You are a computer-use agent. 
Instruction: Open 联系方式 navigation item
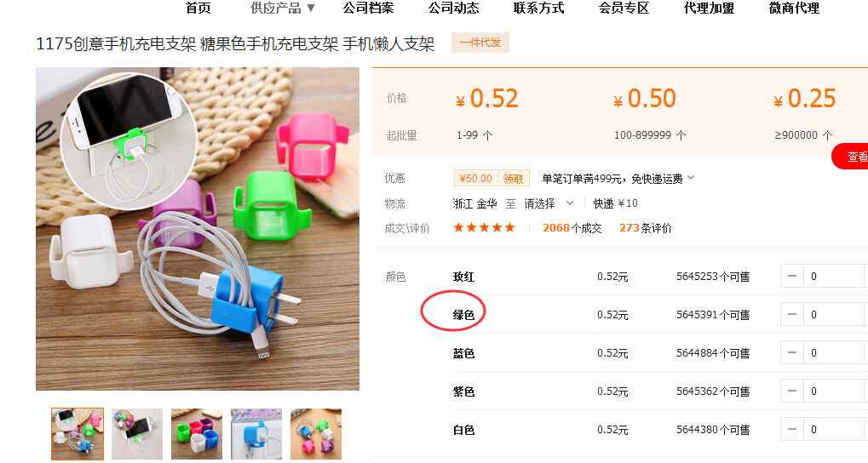[x=538, y=8]
